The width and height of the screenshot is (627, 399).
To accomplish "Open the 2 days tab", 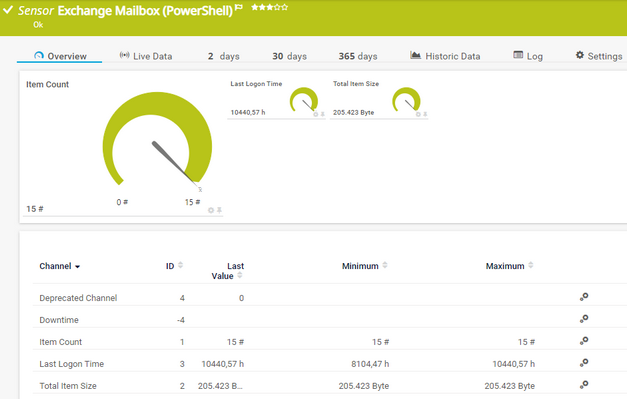I will 224,56.
